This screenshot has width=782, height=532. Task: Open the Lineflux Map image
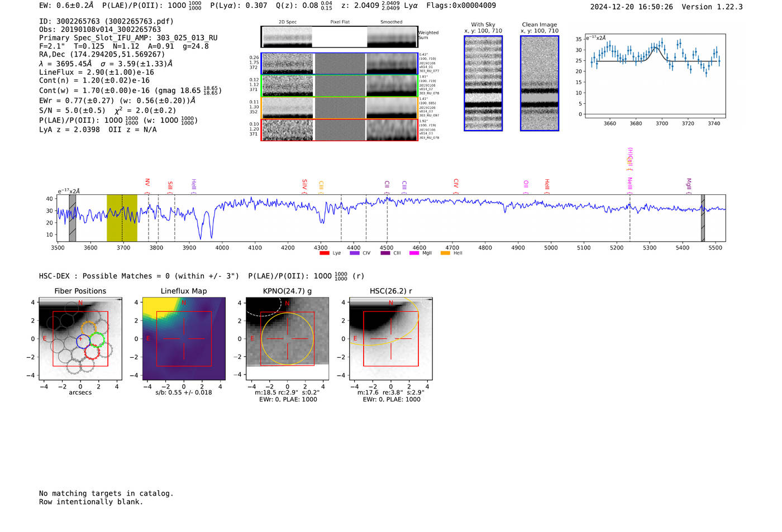coord(184,339)
